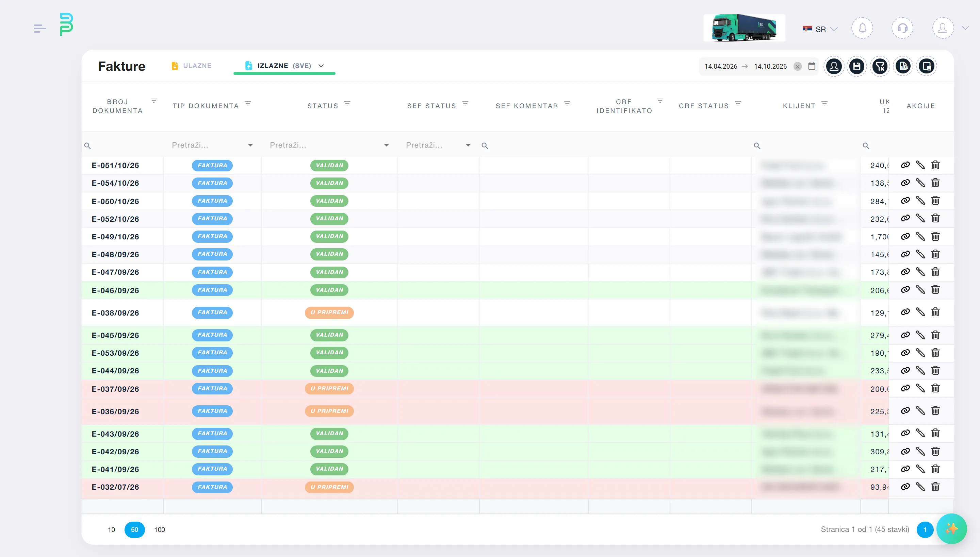980x557 pixels.
Task: Open the notifications bell
Action: (862, 28)
